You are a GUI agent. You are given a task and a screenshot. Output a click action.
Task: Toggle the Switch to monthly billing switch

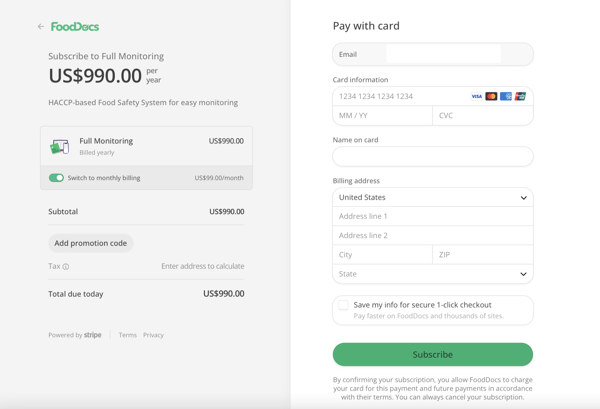click(56, 178)
